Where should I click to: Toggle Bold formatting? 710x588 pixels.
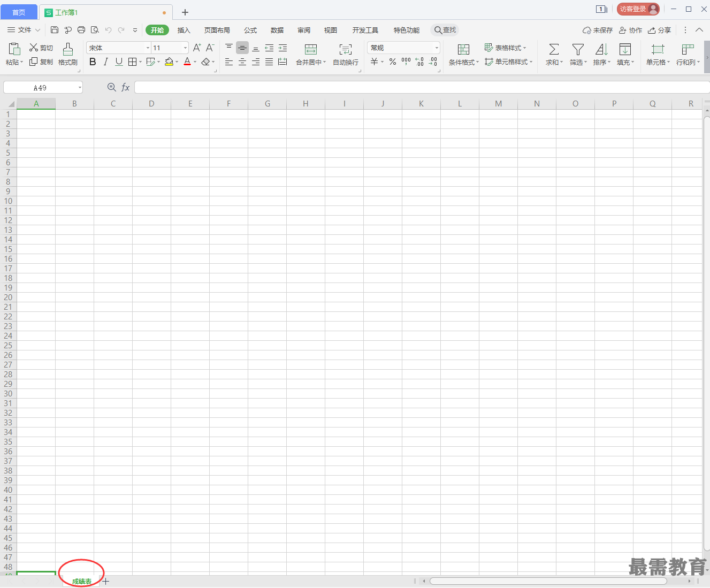point(93,62)
